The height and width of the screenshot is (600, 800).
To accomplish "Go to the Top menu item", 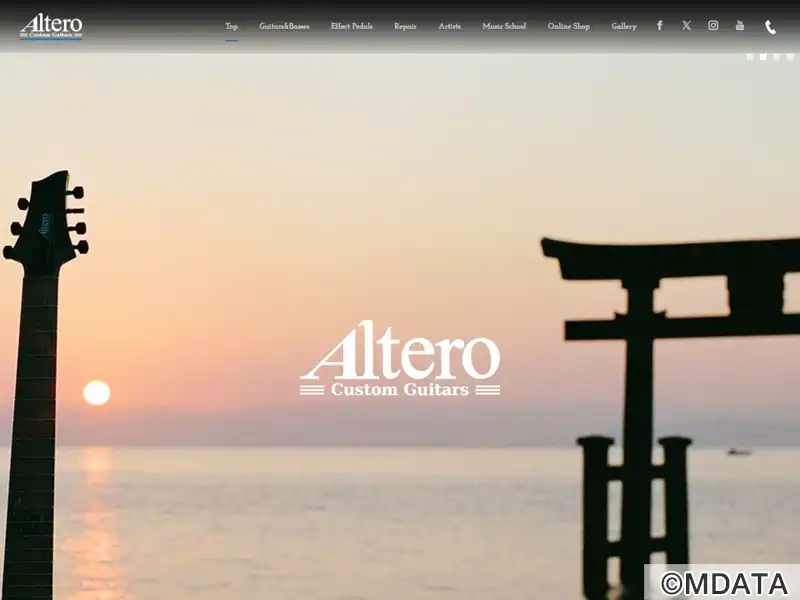I will pos(232,26).
